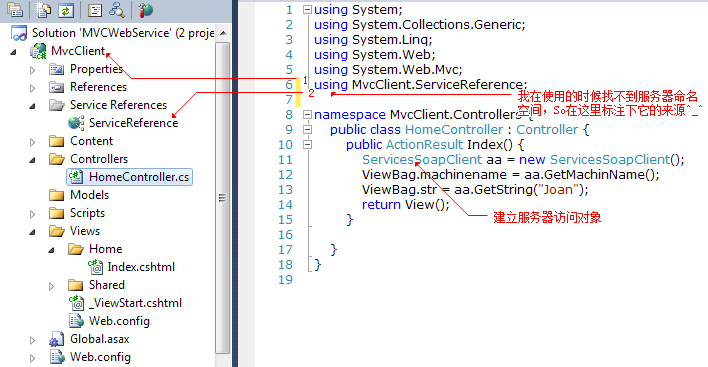Viewport: 708px width, 367px height.
Task: Click the Controllers open-folder icon
Action: 56,159
